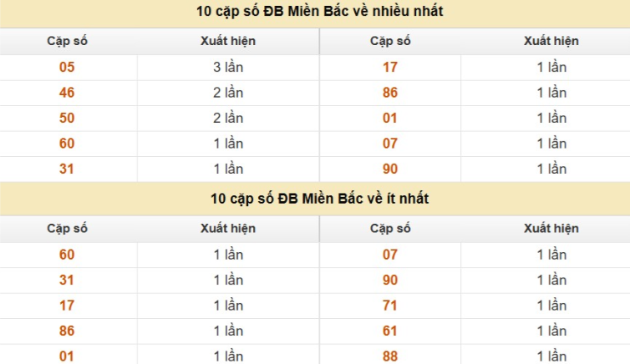Click pair number 88
This screenshot has width=630, height=364.
[x=390, y=356]
